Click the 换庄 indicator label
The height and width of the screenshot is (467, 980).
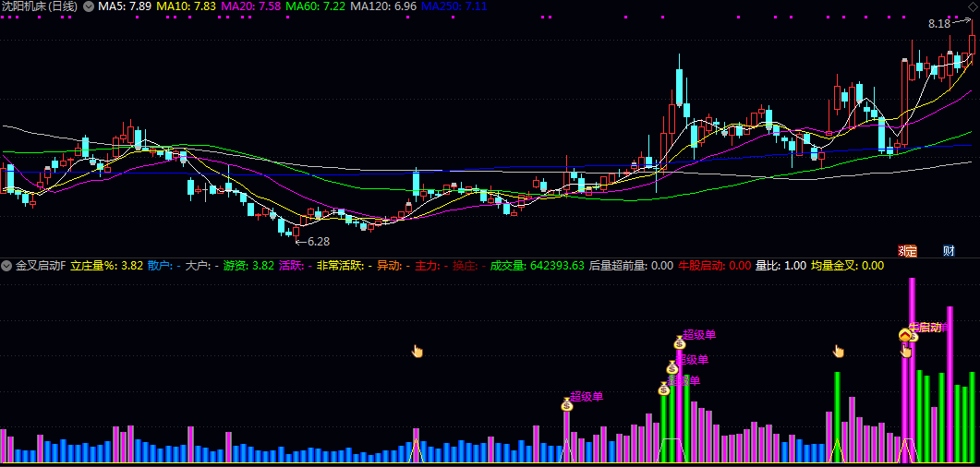469,266
